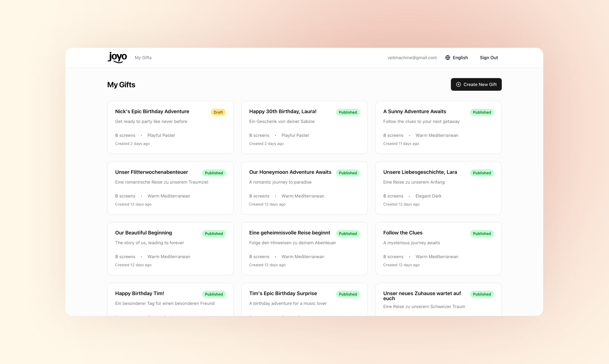The width and height of the screenshot is (609, 364).
Task: Open Happy 30th Birthday, Laura! card
Action: tap(283, 112)
